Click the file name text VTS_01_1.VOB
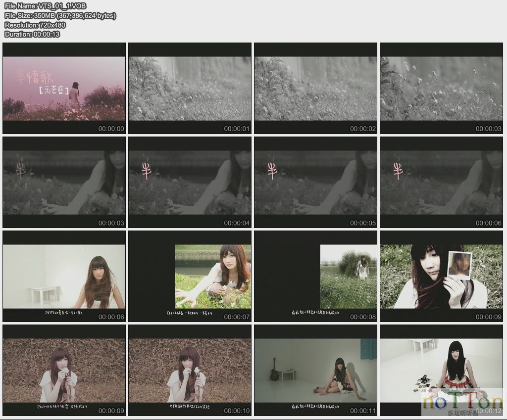507x420 pixels. click(x=62, y=6)
